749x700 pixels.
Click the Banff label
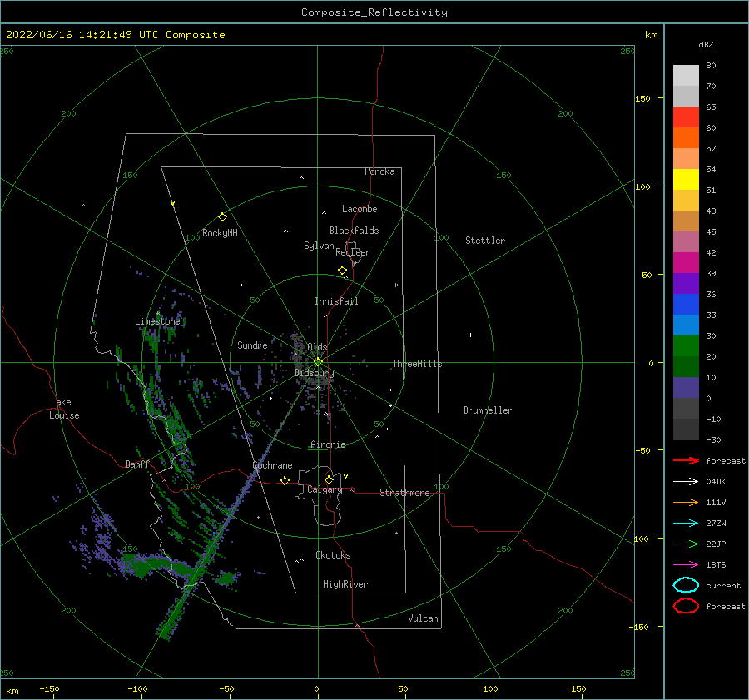(137, 464)
